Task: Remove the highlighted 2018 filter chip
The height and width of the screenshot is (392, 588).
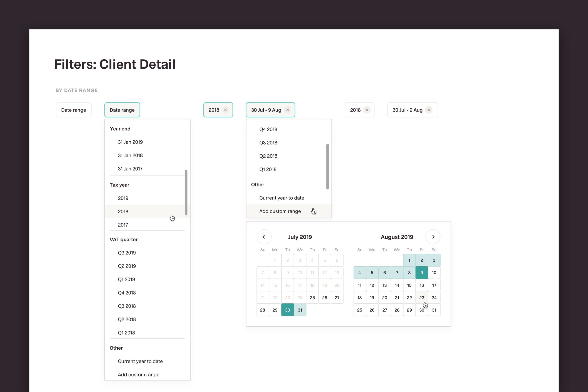Action: (225, 110)
